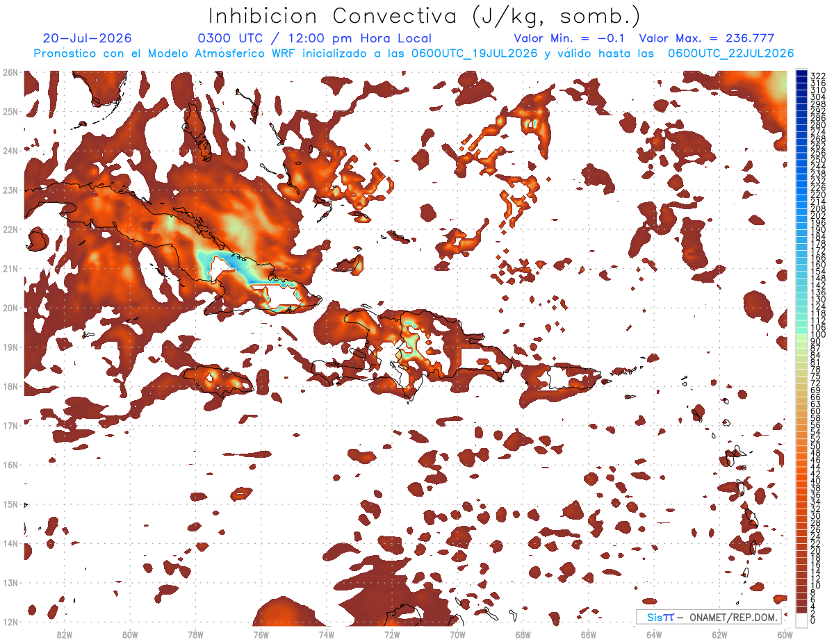
Task: Click the '62W' longitude label
Action: coord(720,634)
